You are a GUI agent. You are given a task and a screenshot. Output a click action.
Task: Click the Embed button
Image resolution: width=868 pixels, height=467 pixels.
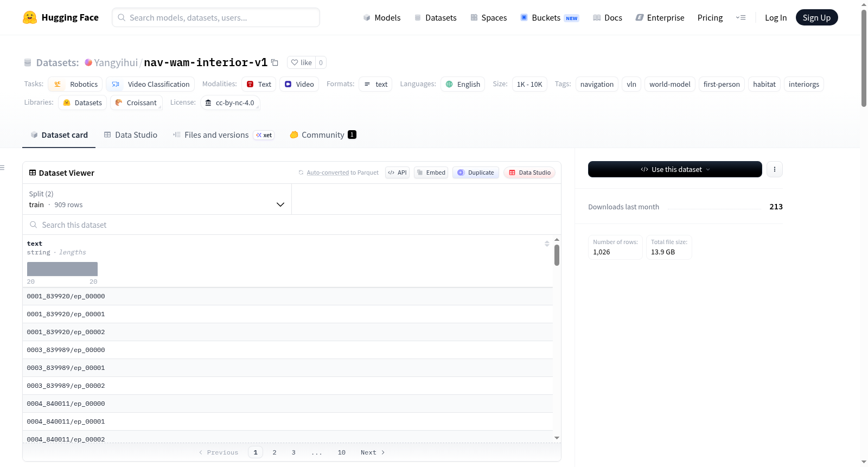(431, 172)
